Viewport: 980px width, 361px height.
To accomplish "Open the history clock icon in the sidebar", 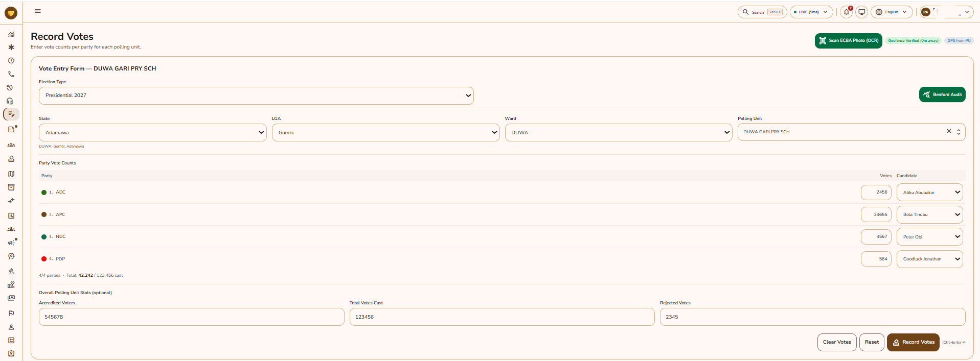I will (x=10, y=88).
